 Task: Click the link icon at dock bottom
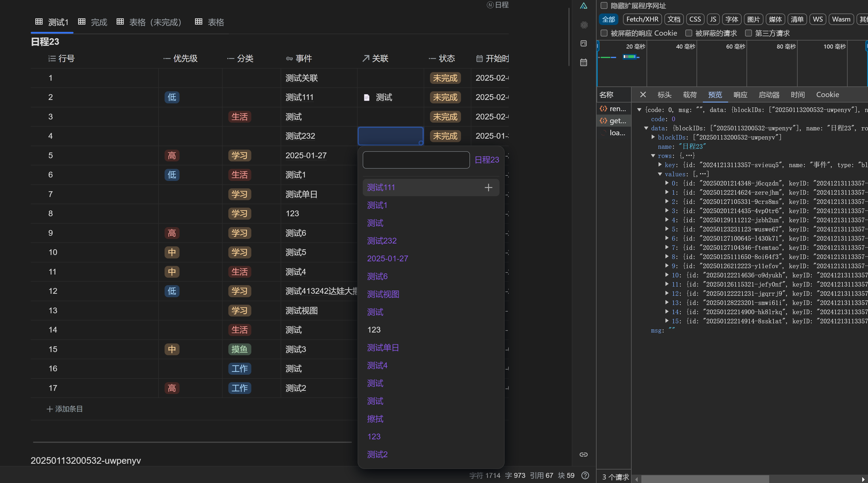(x=584, y=454)
